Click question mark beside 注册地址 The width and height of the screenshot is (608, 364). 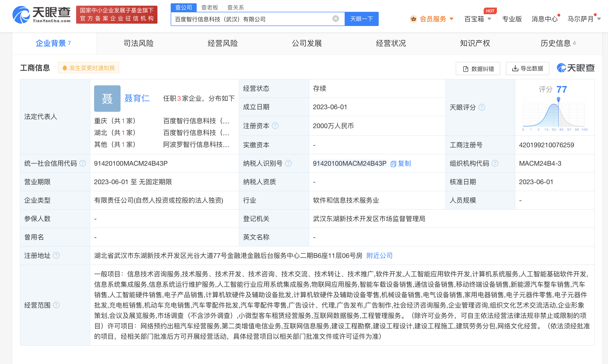pyautogui.click(x=56, y=256)
